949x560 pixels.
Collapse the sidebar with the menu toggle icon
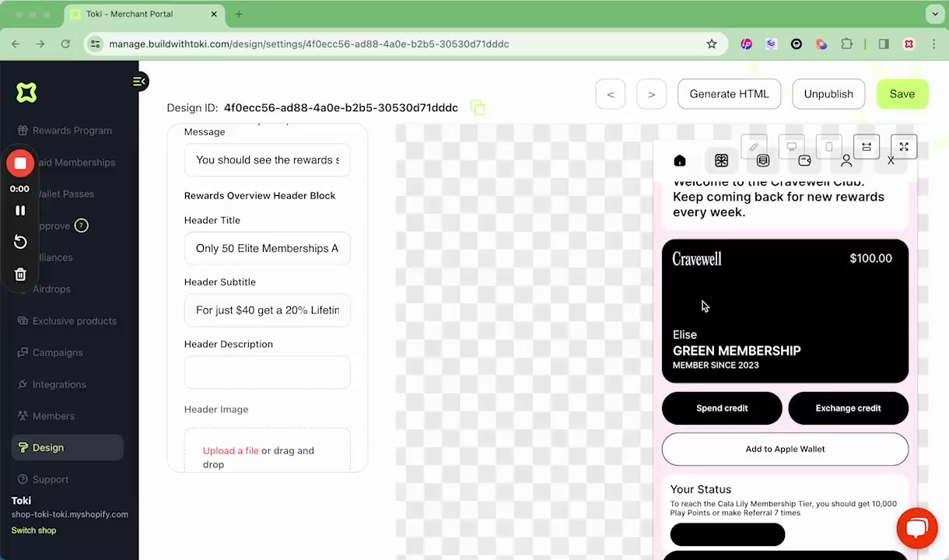[139, 82]
